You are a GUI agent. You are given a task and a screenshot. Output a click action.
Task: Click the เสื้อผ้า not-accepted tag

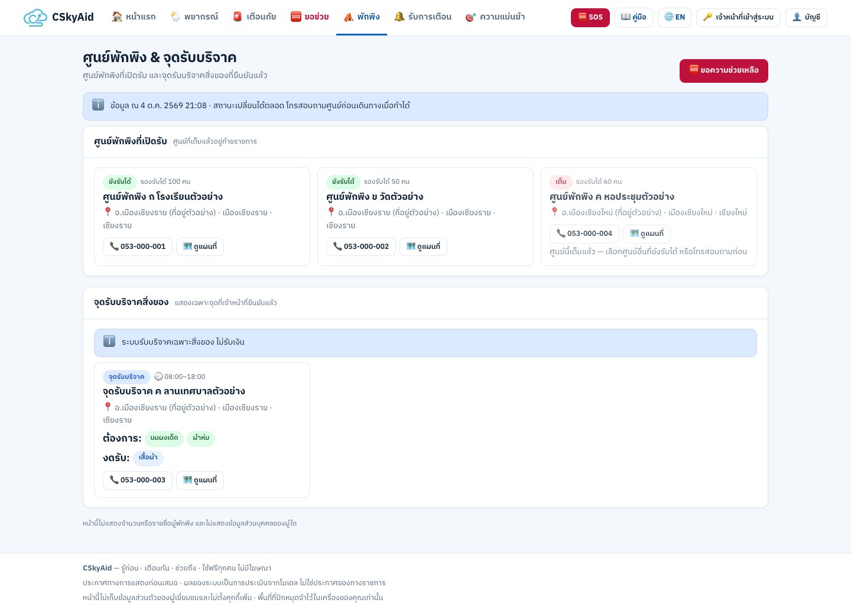click(x=148, y=458)
